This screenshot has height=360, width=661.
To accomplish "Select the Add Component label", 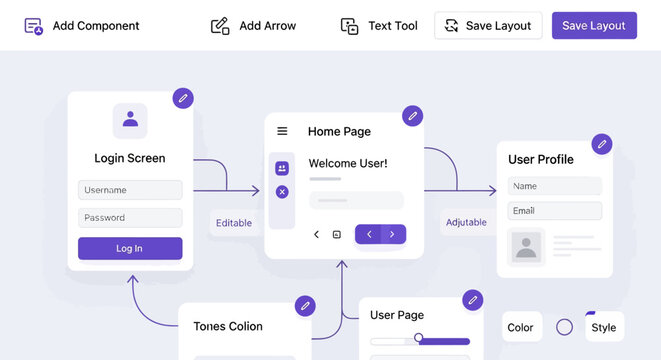I will pyautogui.click(x=96, y=26).
